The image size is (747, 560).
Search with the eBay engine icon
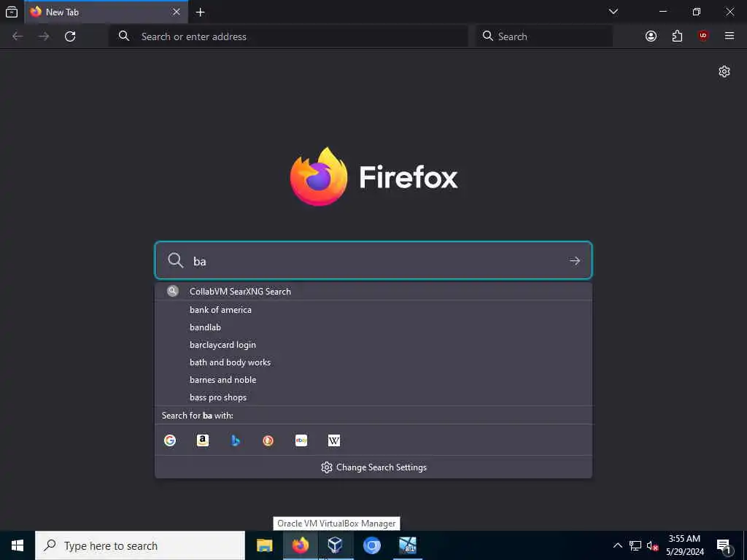coord(301,440)
